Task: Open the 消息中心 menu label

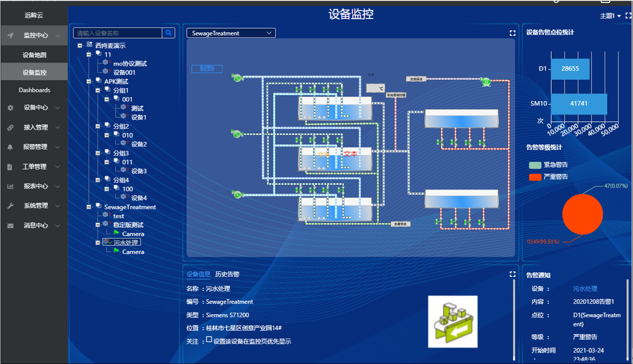Action: click(x=36, y=226)
